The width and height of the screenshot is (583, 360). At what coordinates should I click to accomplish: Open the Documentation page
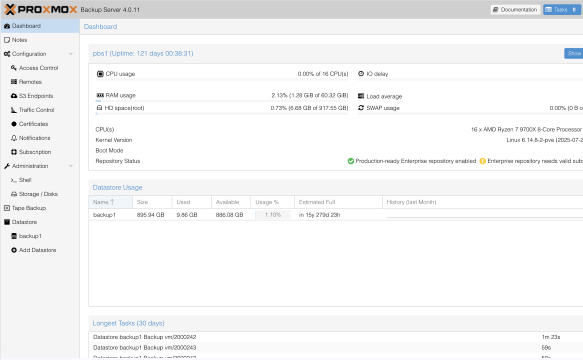(515, 10)
